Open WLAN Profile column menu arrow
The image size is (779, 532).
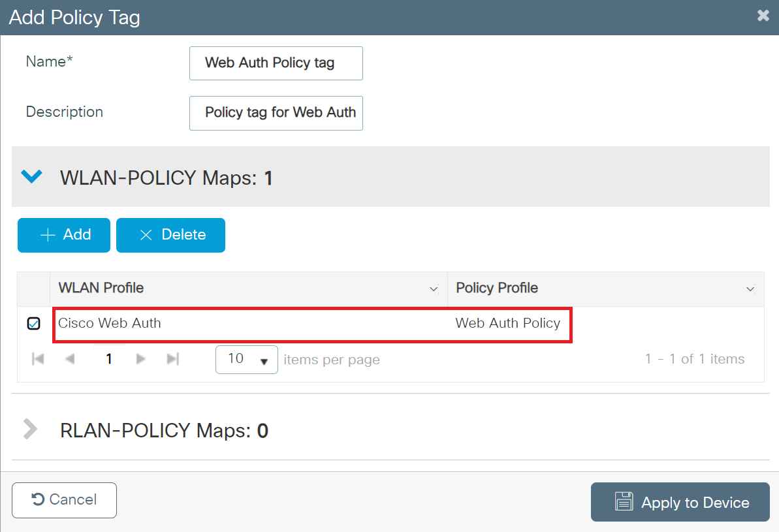433,289
